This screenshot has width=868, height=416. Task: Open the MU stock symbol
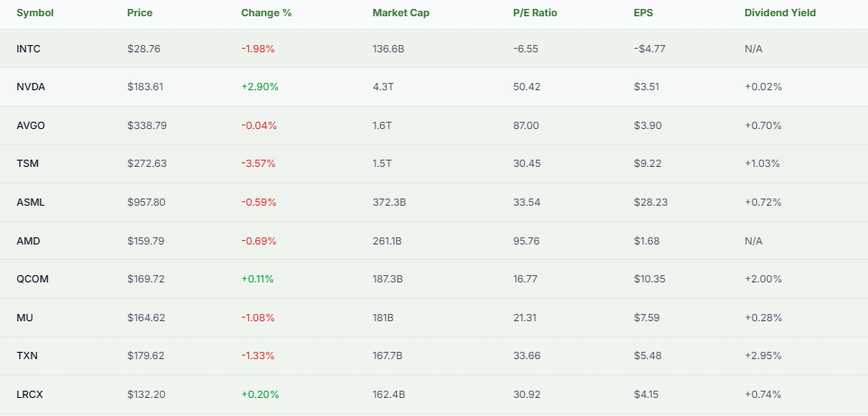click(x=25, y=318)
